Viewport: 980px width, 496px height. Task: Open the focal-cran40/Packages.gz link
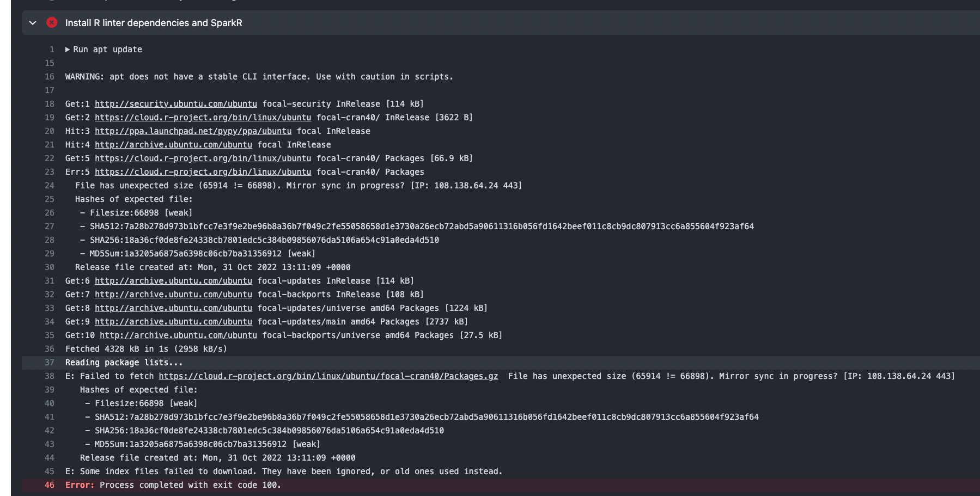pyautogui.click(x=328, y=376)
